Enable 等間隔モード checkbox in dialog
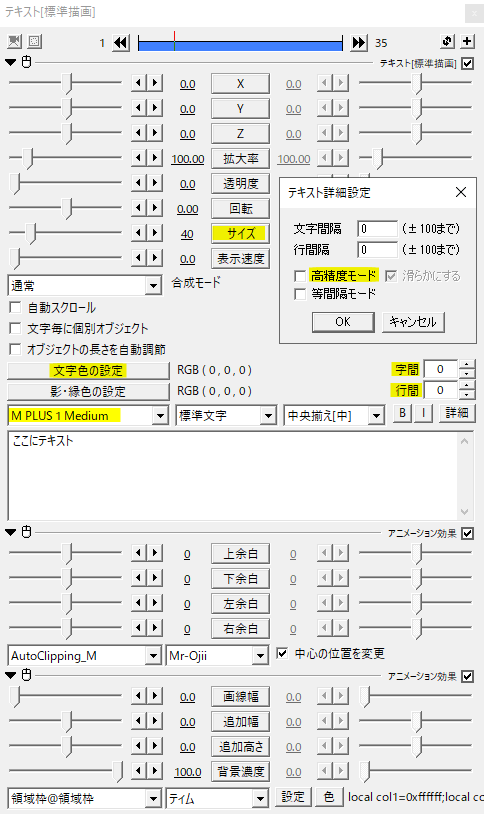 point(300,294)
